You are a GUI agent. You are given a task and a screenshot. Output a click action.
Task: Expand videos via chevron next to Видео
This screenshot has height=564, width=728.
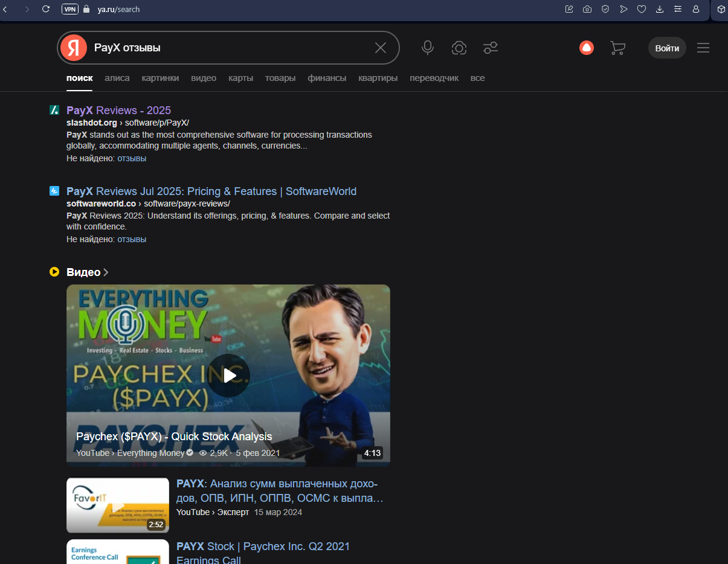pos(106,272)
